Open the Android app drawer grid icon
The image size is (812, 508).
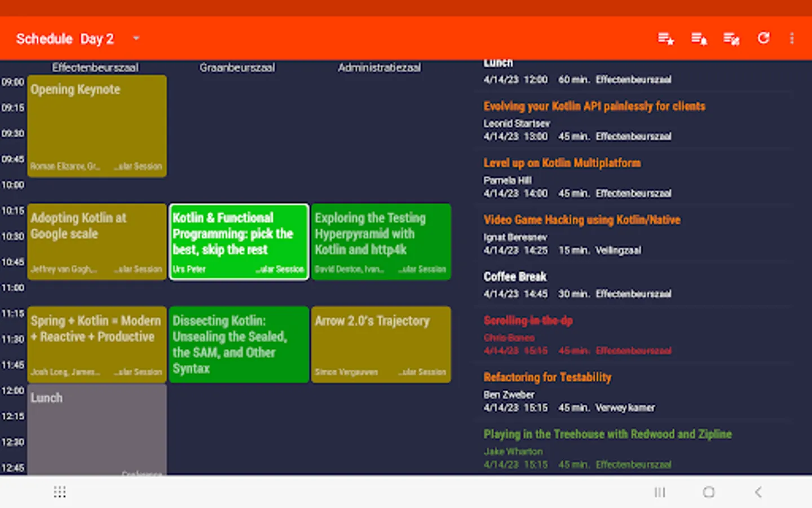pyautogui.click(x=60, y=492)
